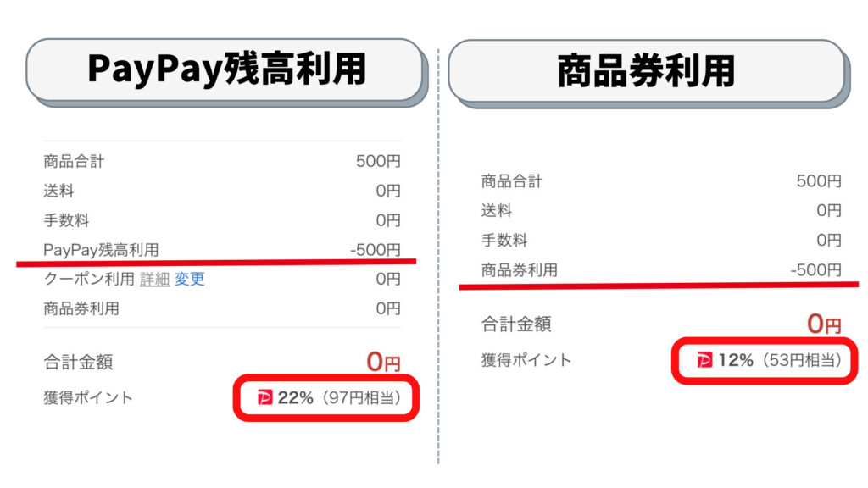868x488 pixels.
Task: Click the left 商品合計 500円 amount
Action: [x=378, y=161]
